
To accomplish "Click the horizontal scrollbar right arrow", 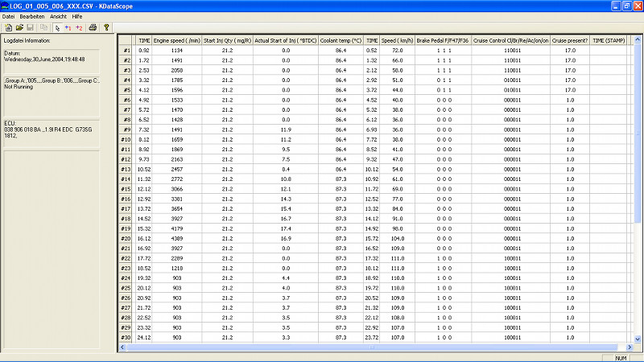I will click(x=630, y=348).
